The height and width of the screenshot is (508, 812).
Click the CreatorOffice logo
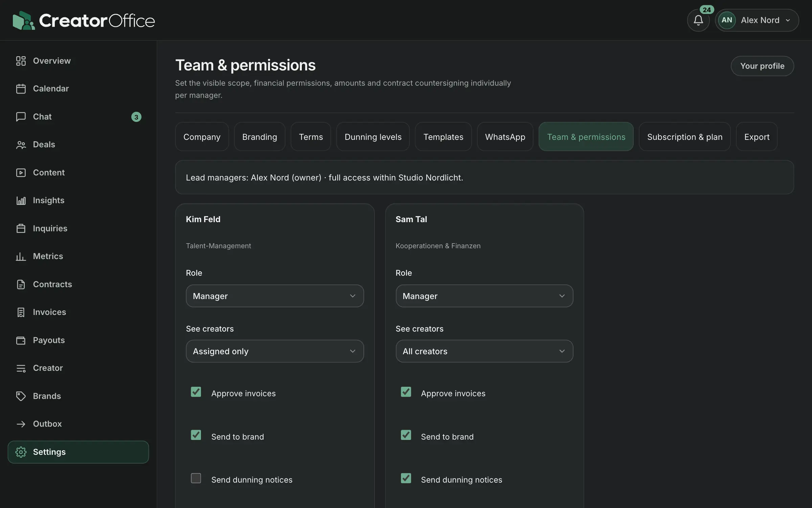click(84, 20)
